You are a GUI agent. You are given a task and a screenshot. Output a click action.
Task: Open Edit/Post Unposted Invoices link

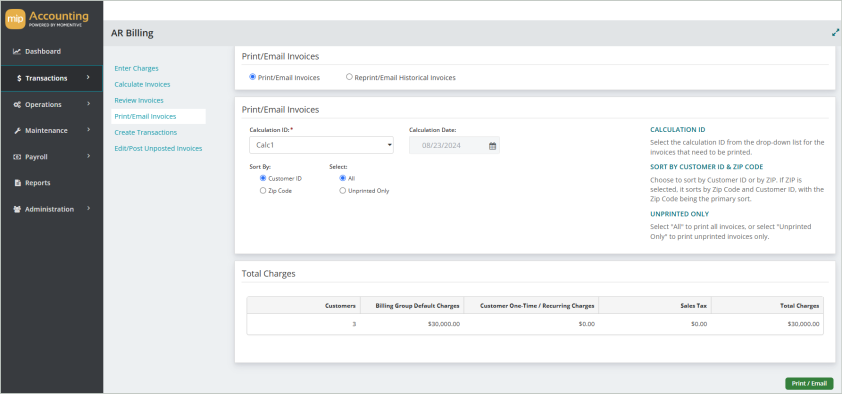coord(158,148)
